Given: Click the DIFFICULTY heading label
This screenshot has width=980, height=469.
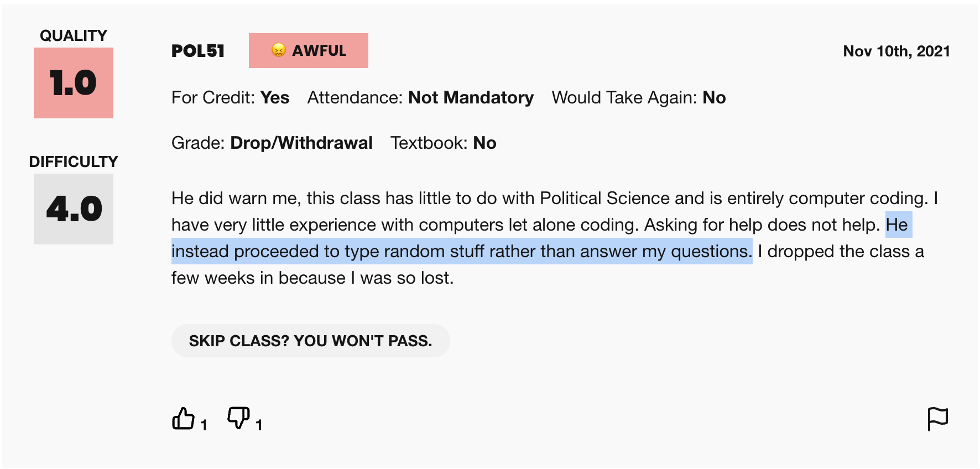Looking at the screenshot, I should [74, 162].
